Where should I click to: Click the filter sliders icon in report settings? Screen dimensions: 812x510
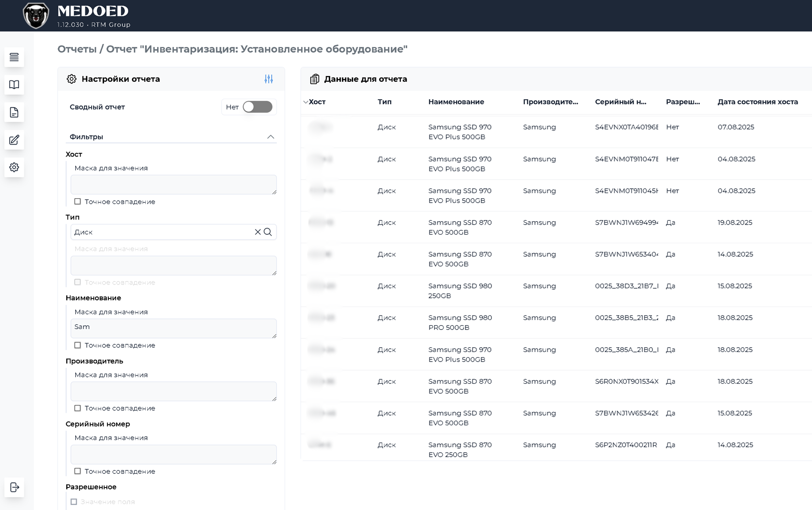[268, 79]
